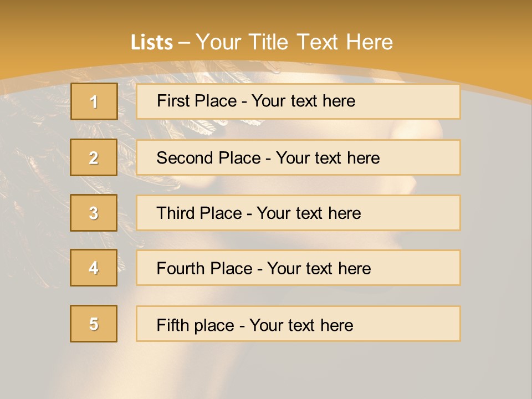Screen dimensions: 532x399
Task: Click the feathered background image behind the list
Action: (x=33, y=166)
